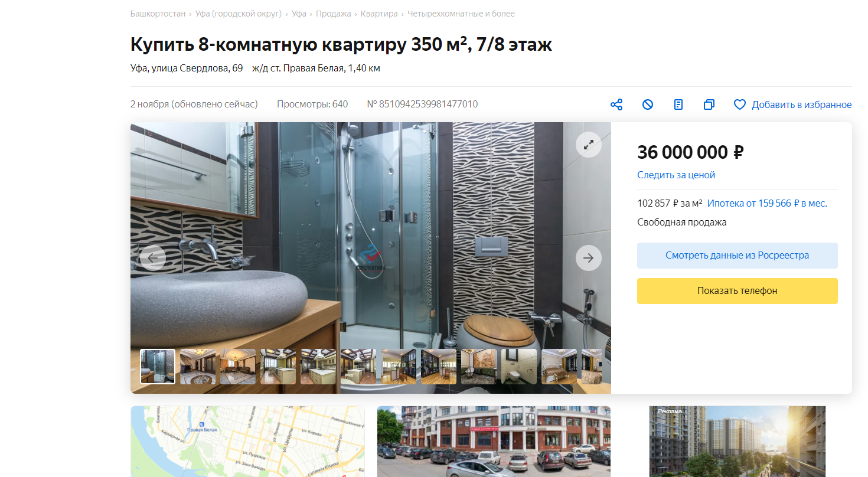Click the compare listings icon
Image resolution: width=868 pixels, height=477 pixels.
pyautogui.click(x=709, y=104)
